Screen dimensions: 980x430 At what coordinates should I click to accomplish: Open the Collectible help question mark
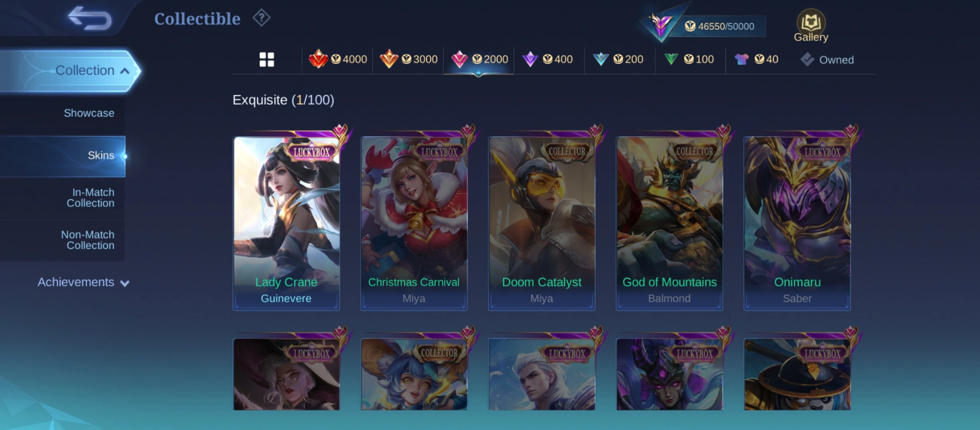click(x=261, y=18)
